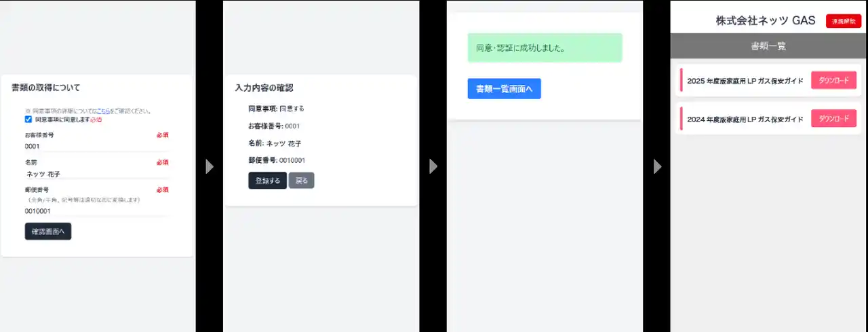
Task: Toggle the 同意事項に同意します checkbox
Action: pyautogui.click(x=28, y=119)
